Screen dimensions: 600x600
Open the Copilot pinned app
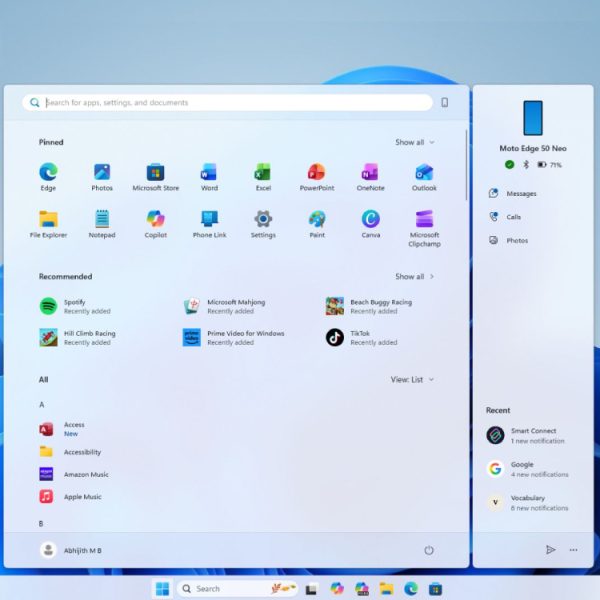pyautogui.click(x=155, y=224)
